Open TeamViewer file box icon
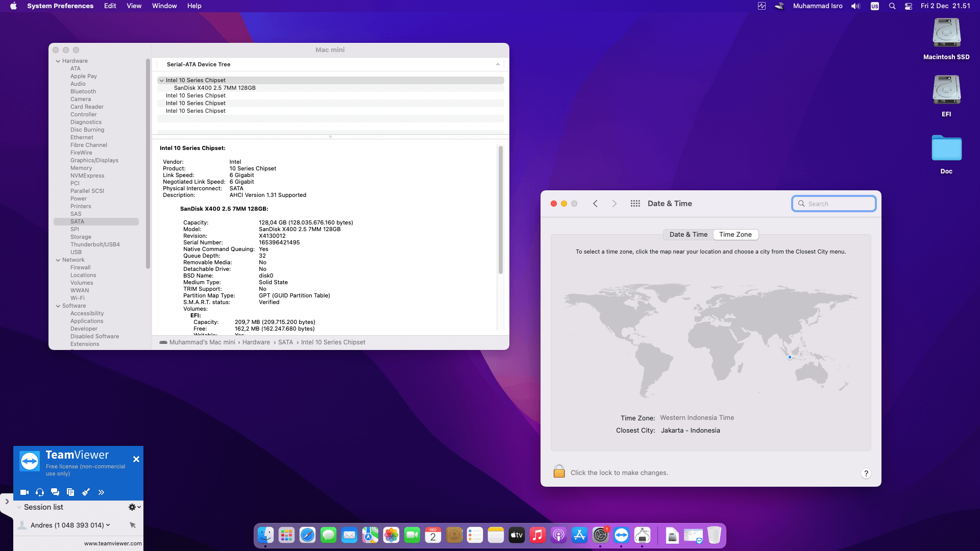 pos(70,492)
